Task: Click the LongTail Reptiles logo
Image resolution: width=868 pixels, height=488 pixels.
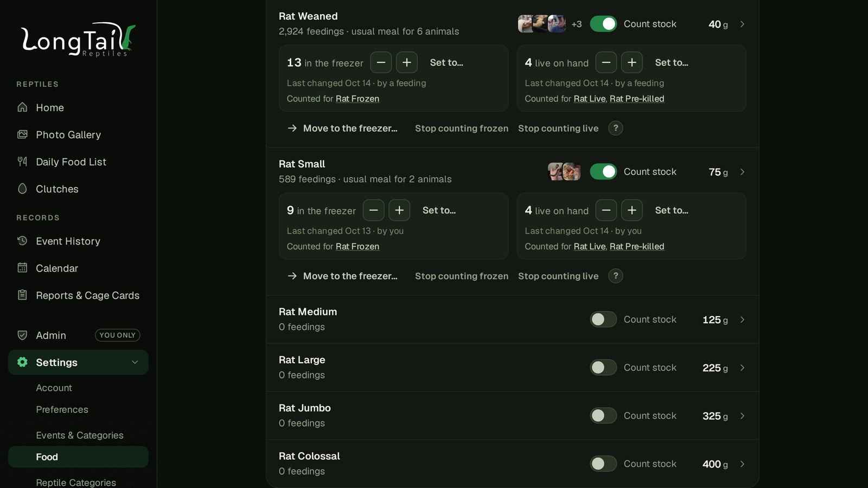Action: point(78,39)
